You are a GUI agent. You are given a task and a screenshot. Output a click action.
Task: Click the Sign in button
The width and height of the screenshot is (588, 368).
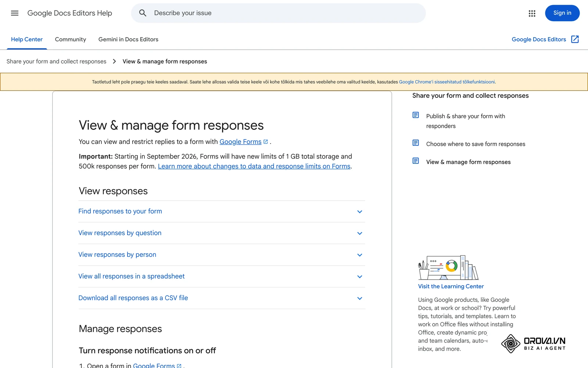click(562, 13)
